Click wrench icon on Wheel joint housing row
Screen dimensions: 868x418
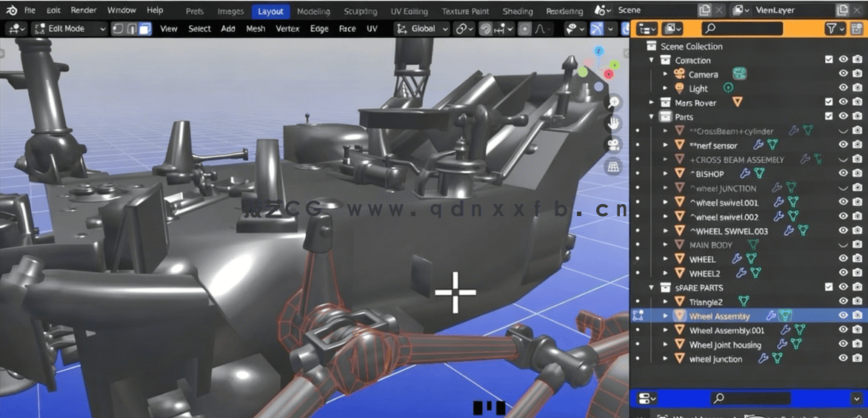click(782, 345)
